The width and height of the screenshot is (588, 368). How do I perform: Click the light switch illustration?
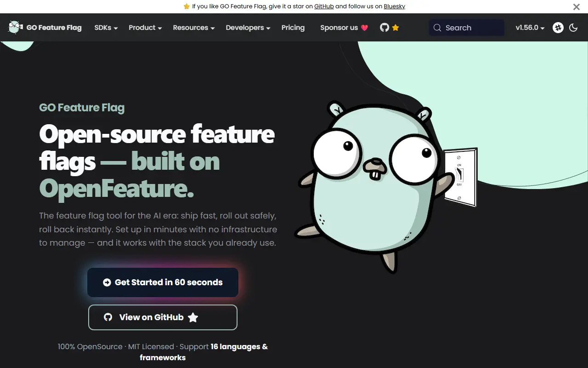tap(460, 177)
